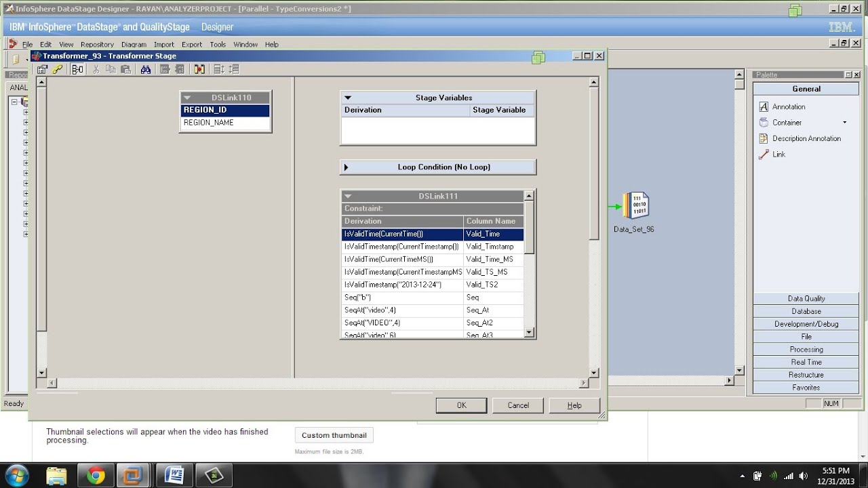Toggle the show/hide stage variables icon
The image size is (868, 488).
tap(78, 69)
